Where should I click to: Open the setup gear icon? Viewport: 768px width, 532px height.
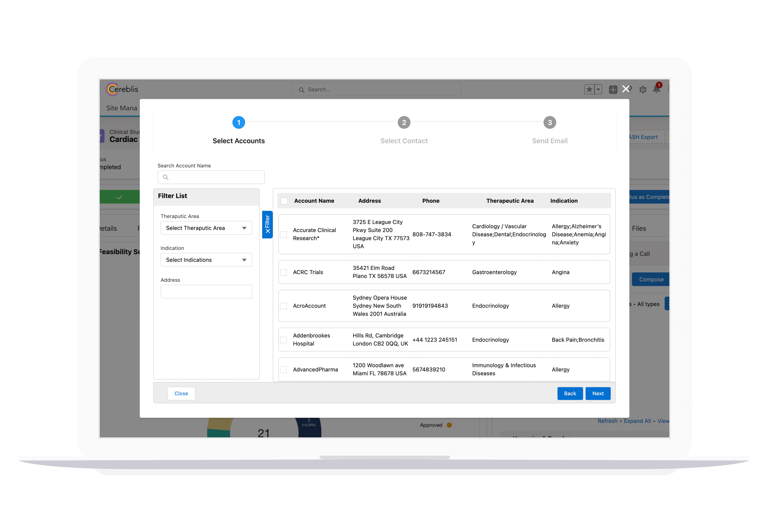coord(643,89)
